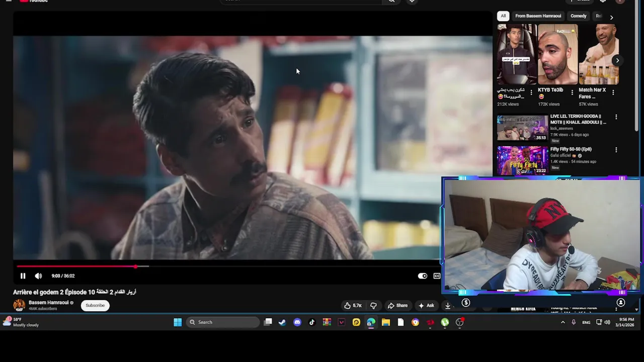The width and height of the screenshot is (644, 362).
Task: Open uTorrent from the taskbar
Action: pyautogui.click(x=445, y=322)
